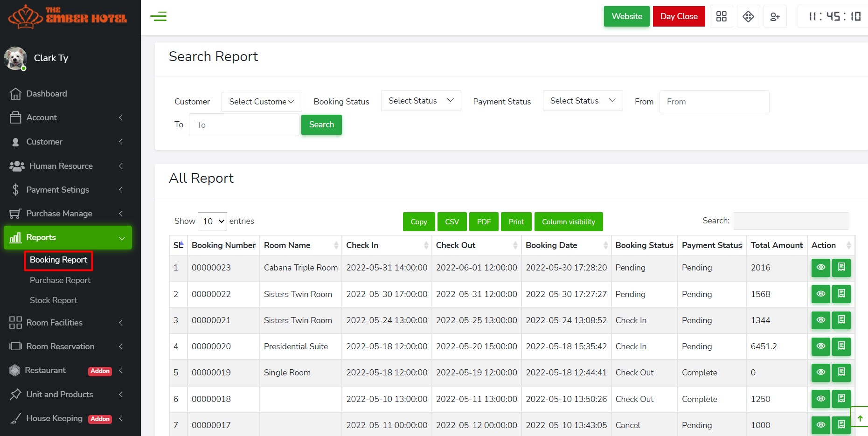Click the fullscreen move icon in header
868x436 pixels.
pyautogui.click(x=748, y=17)
